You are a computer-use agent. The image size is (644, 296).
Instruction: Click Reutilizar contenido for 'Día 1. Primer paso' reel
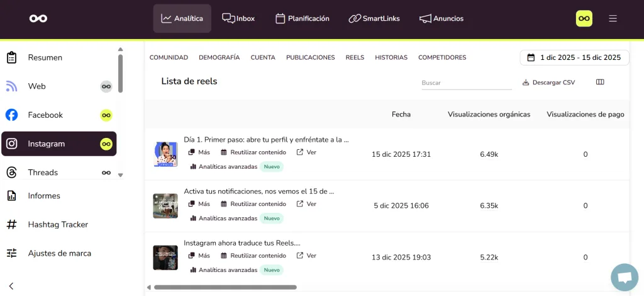point(253,152)
